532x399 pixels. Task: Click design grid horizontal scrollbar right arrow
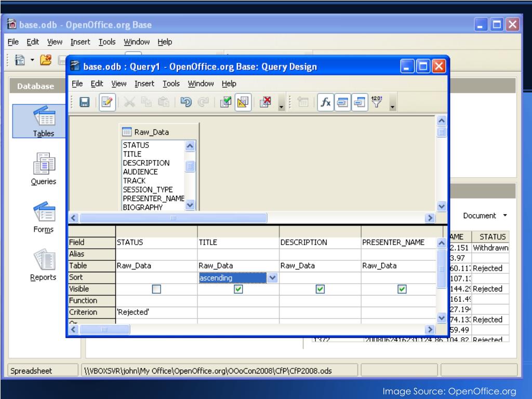click(x=430, y=329)
